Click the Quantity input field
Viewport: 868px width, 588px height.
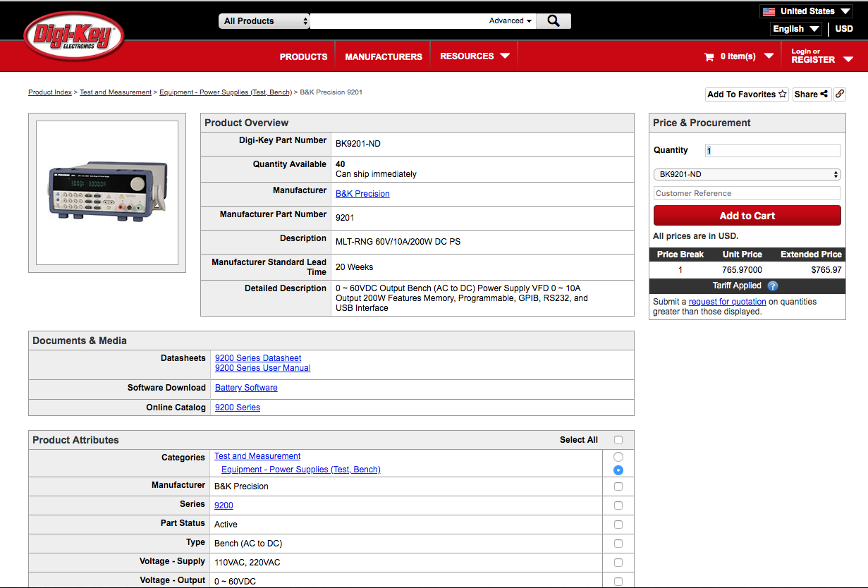click(x=773, y=150)
